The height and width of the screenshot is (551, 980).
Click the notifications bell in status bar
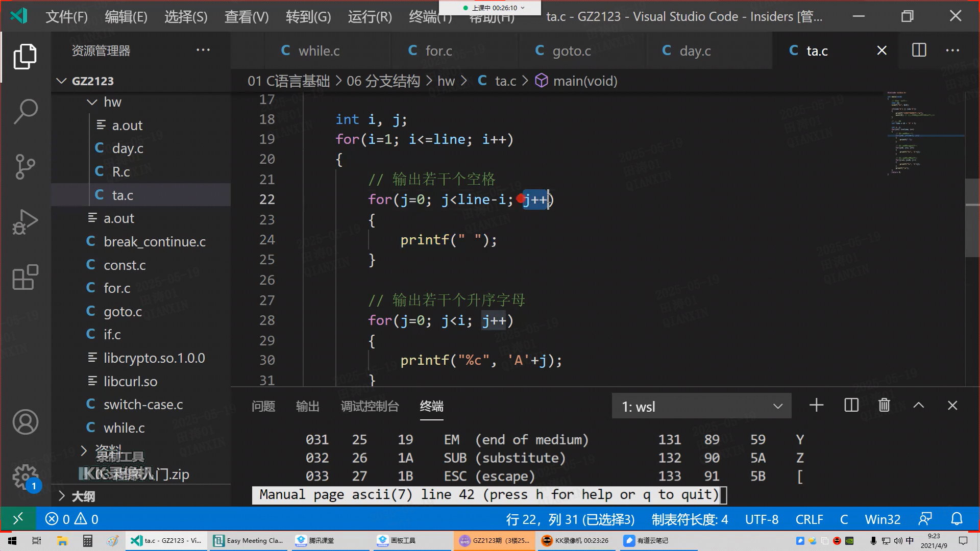[957, 519]
